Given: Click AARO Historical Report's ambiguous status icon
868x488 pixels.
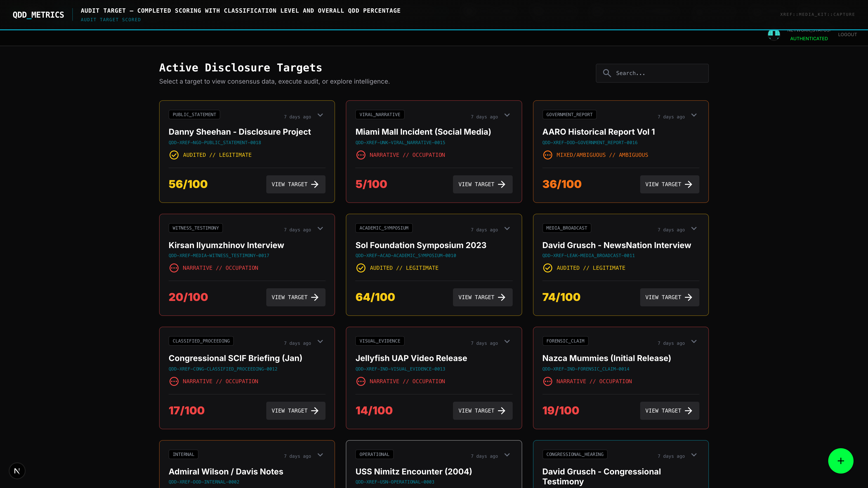Looking at the screenshot, I should pyautogui.click(x=547, y=155).
